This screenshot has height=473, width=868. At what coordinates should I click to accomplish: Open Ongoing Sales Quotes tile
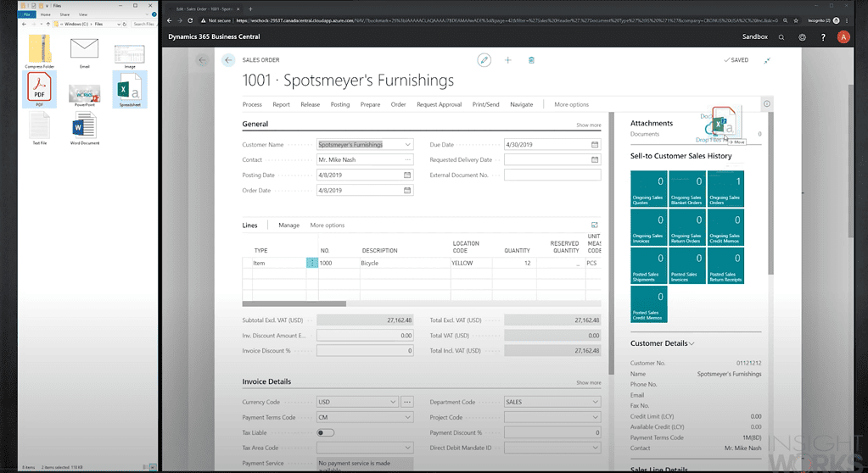(x=649, y=189)
